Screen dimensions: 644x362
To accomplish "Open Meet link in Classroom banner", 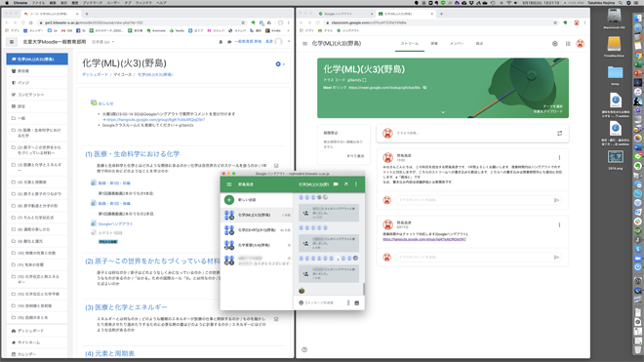I will [x=384, y=88].
